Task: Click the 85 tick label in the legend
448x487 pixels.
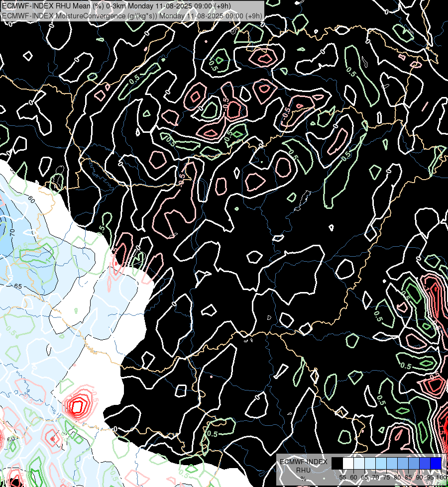Action: (408, 478)
